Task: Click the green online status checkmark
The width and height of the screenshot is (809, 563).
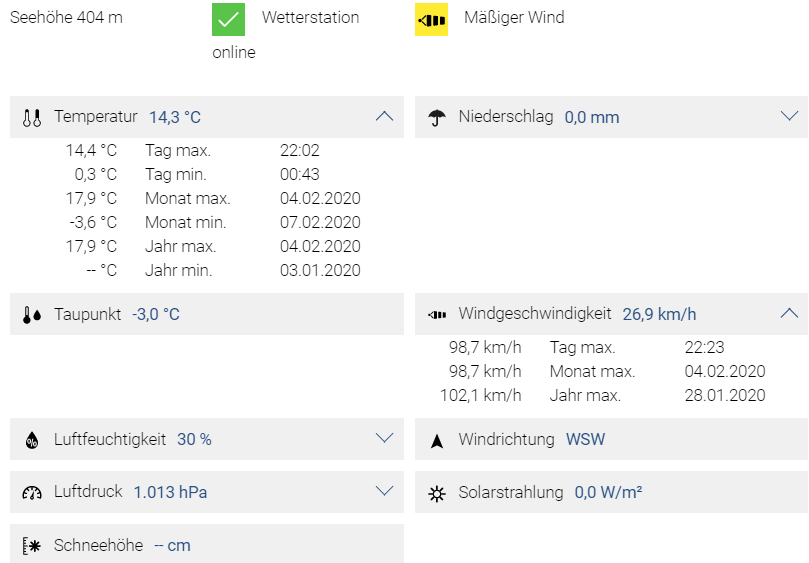Action: tap(228, 20)
